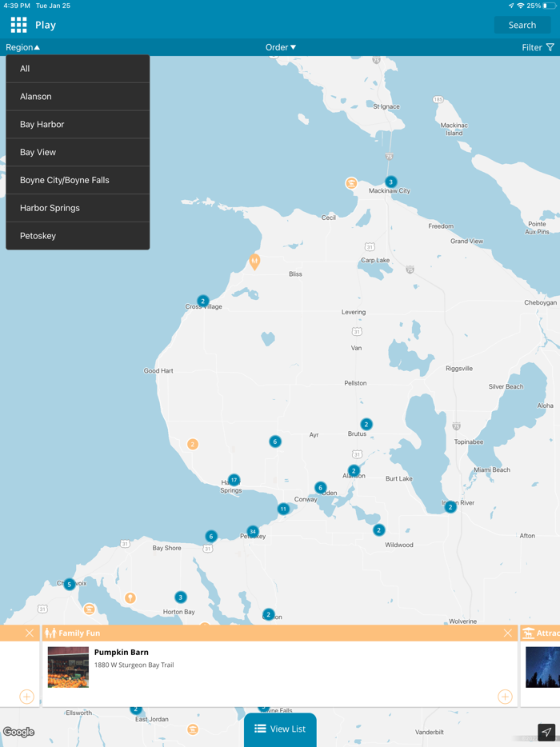Open the Pumpkin Barn photo thumbnail
Viewport: 560px width, 747px height.
coord(68,667)
